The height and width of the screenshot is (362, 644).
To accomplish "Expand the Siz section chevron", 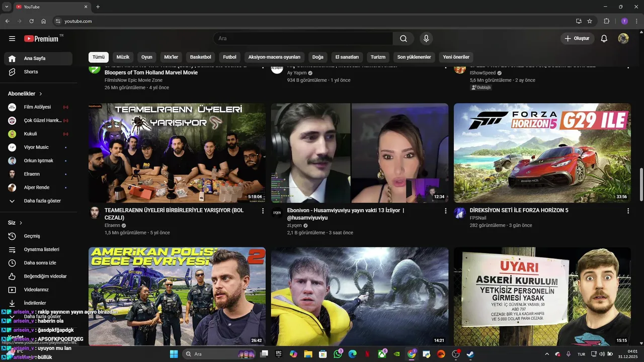I will [21, 223].
